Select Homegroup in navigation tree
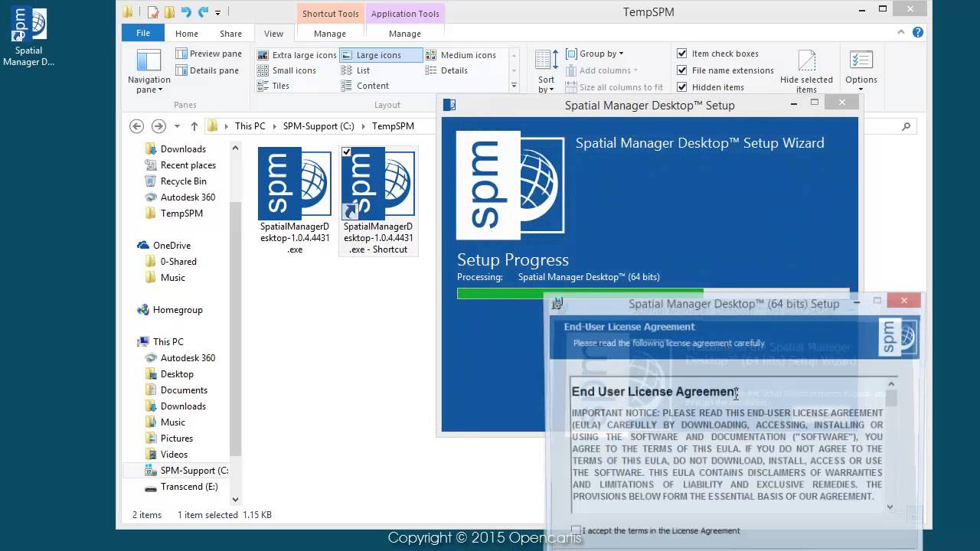Image resolution: width=980 pixels, height=551 pixels. 178,310
